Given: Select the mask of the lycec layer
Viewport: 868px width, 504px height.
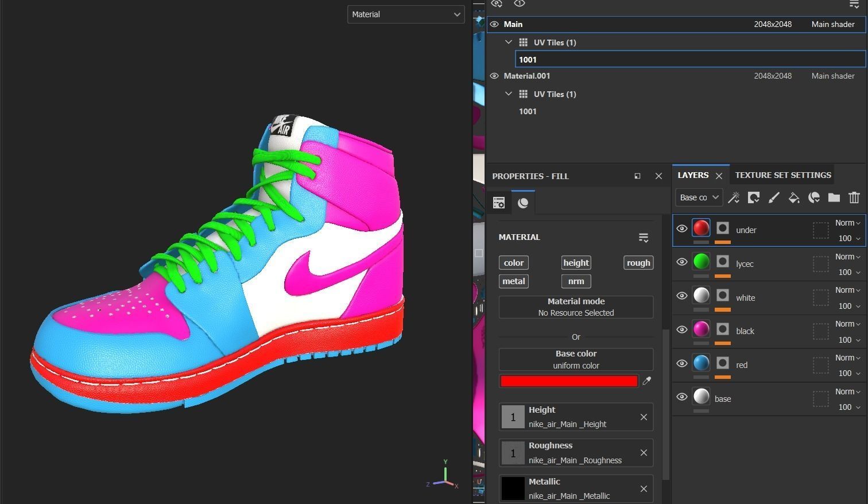Looking at the screenshot, I should coord(723,262).
